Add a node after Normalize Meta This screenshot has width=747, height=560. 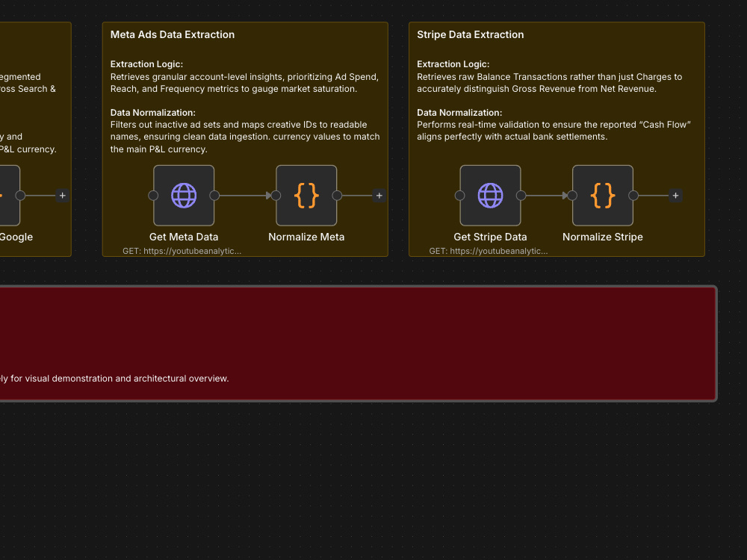[x=379, y=195]
